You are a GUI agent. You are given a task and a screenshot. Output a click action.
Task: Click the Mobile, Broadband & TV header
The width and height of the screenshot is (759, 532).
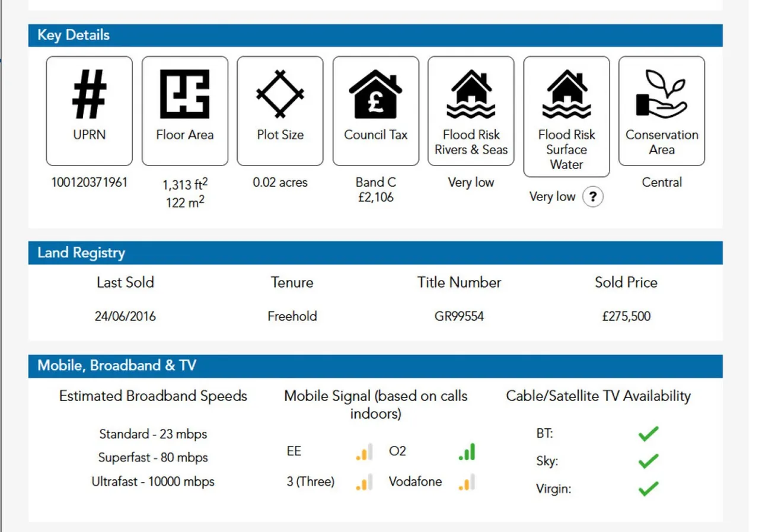[375, 365]
